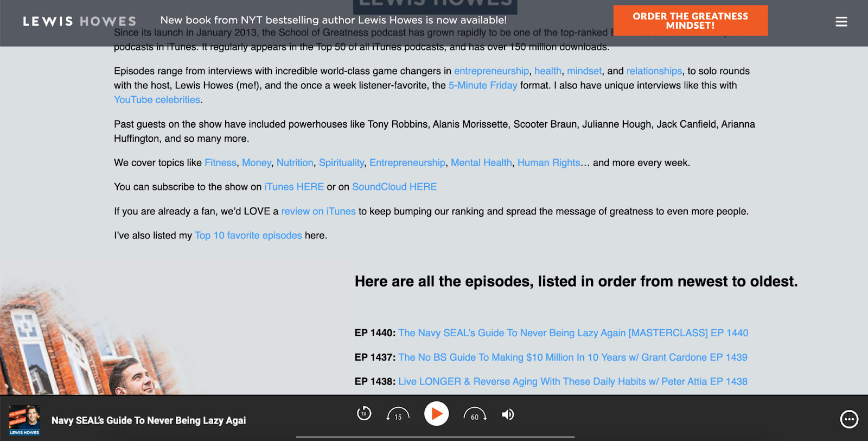Open the Fitness topic link
Viewport: 868px width, 441px height.
tap(220, 163)
